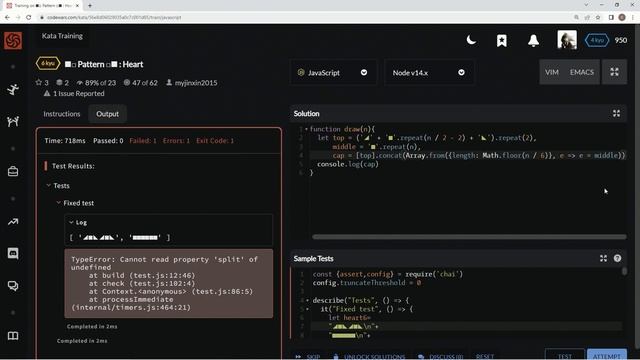Viewport: 640px width, 360px height.
Task: Bookmark the page with the browser star
Action: tap(598, 17)
